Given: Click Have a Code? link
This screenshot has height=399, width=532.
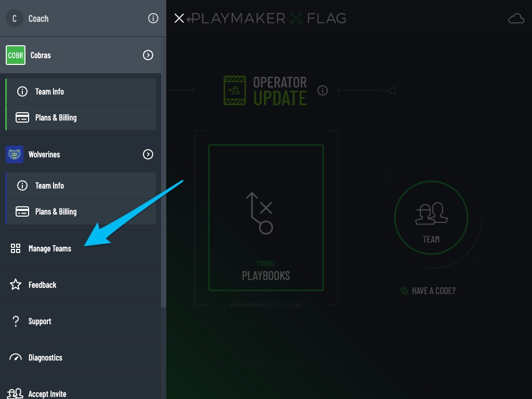Looking at the screenshot, I should click(428, 291).
